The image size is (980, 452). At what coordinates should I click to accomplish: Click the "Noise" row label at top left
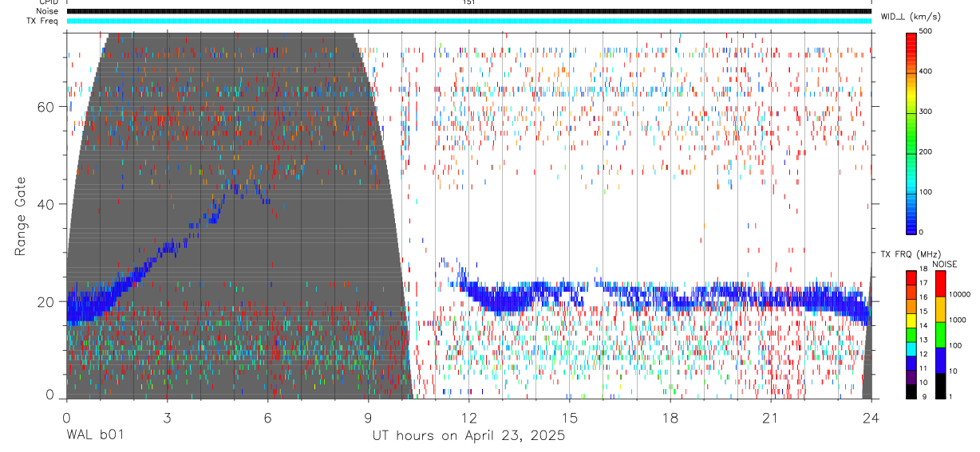coord(48,11)
